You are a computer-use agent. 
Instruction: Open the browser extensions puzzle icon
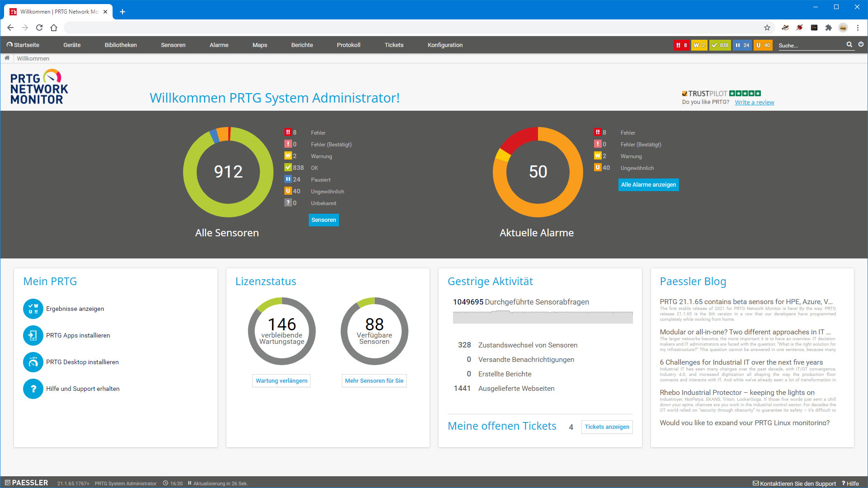tap(829, 28)
